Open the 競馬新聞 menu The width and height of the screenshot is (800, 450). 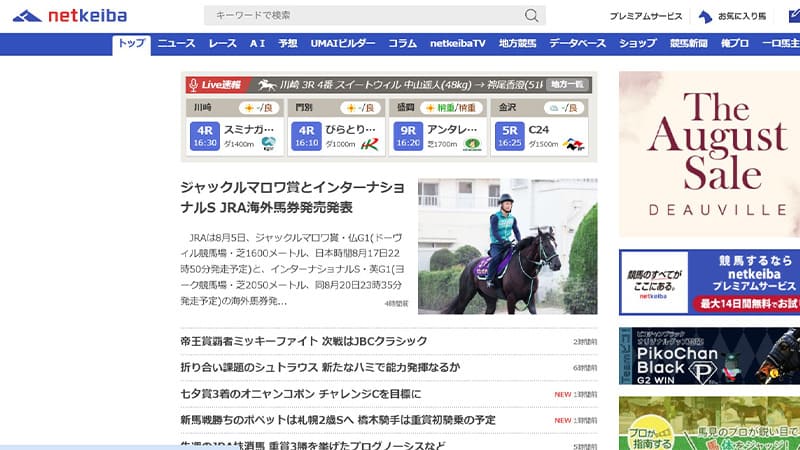tap(689, 44)
